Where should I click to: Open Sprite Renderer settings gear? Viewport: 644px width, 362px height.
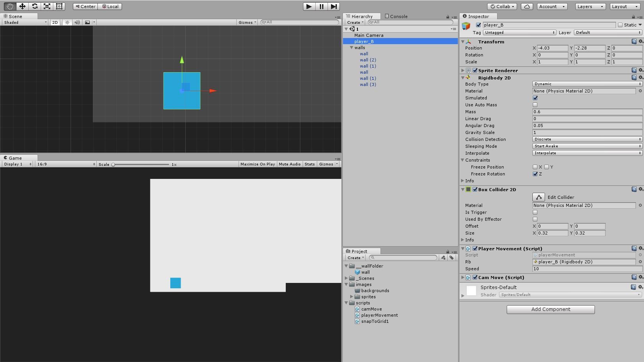point(640,70)
